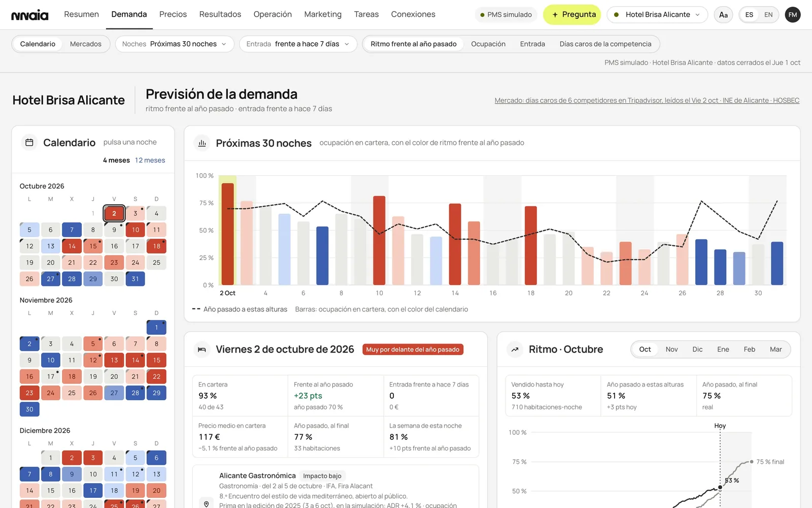Open the Entrada frente a hace 7 días dropdown
This screenshot has width=812, height=508.
click(x=298, y=44)
